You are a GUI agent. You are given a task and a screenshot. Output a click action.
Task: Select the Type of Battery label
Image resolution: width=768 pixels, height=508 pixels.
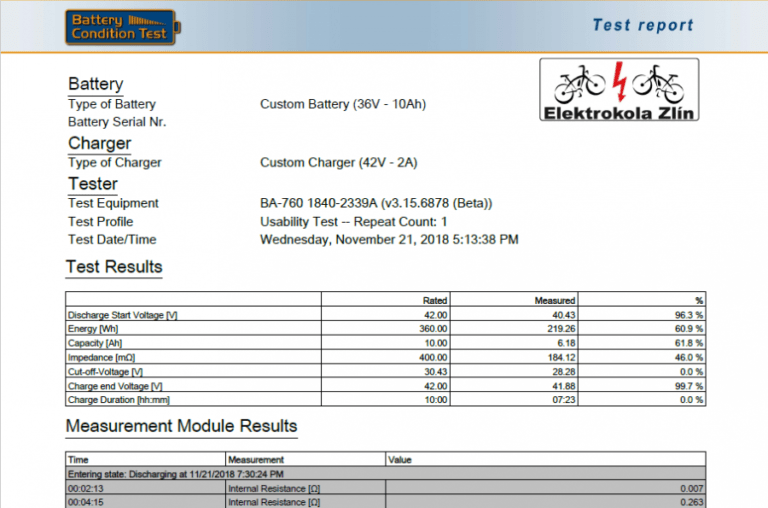coord(112,104)
